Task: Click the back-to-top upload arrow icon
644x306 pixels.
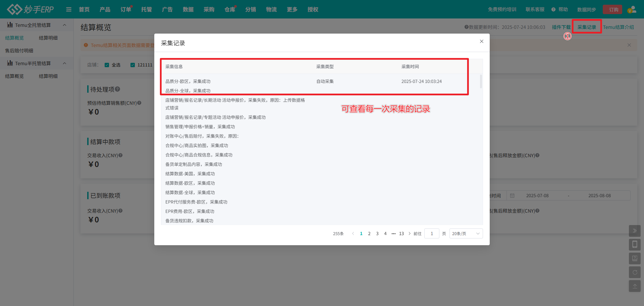Action: pos(635,286)
